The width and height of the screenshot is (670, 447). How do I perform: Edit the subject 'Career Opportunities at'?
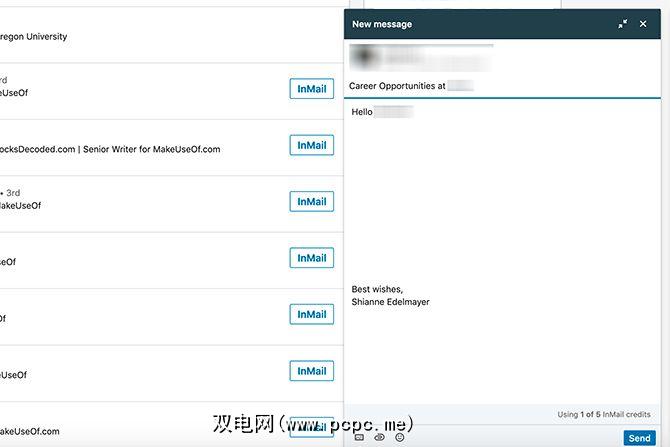[397, 86]
